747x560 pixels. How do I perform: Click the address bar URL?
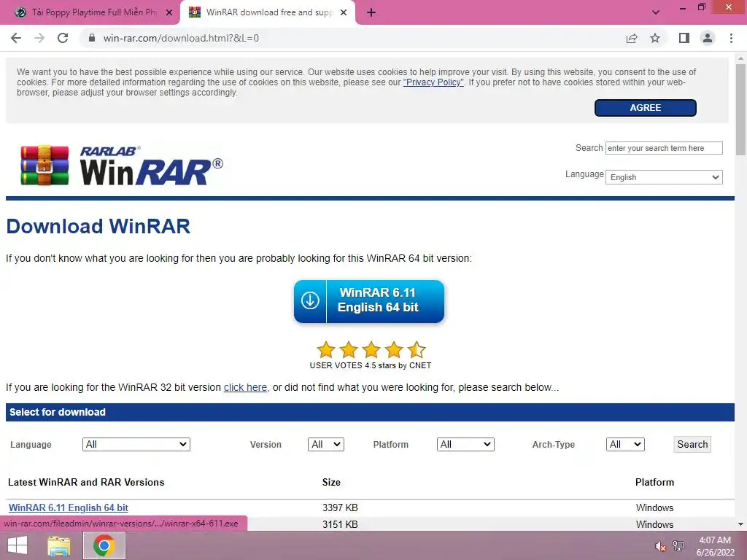pyautogui.click(x=181, y=38)
